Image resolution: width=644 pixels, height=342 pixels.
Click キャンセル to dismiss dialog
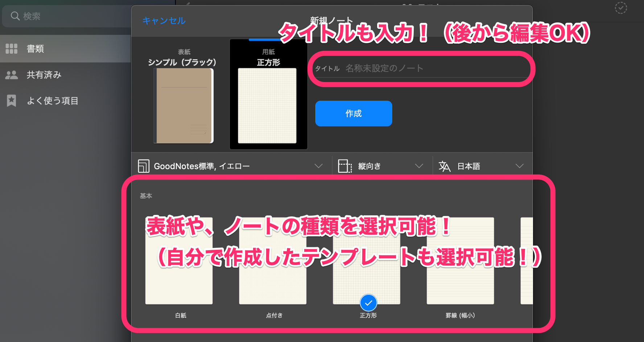click(164, 21)
